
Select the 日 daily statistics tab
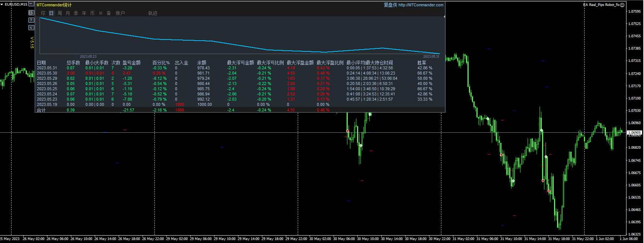click(51, 13)
